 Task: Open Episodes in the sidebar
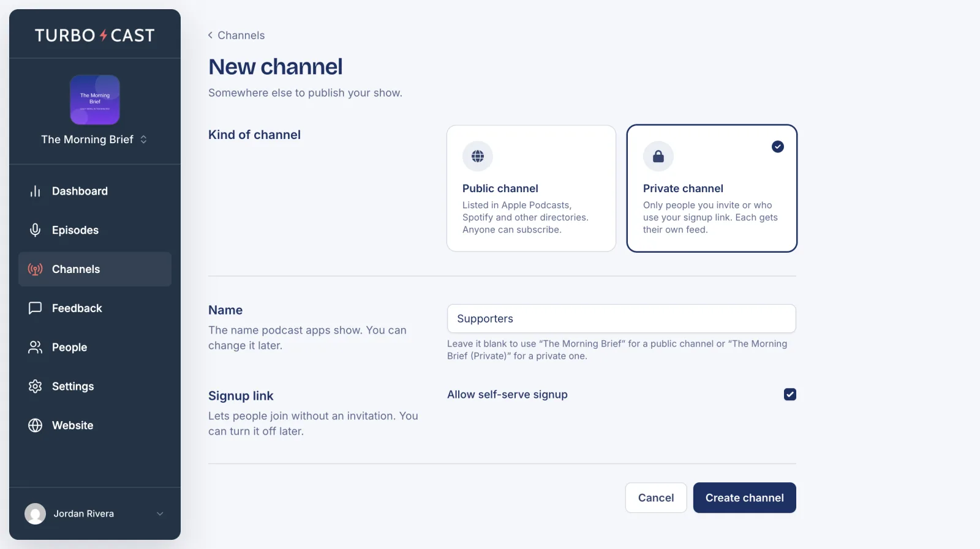coord(95,230)
